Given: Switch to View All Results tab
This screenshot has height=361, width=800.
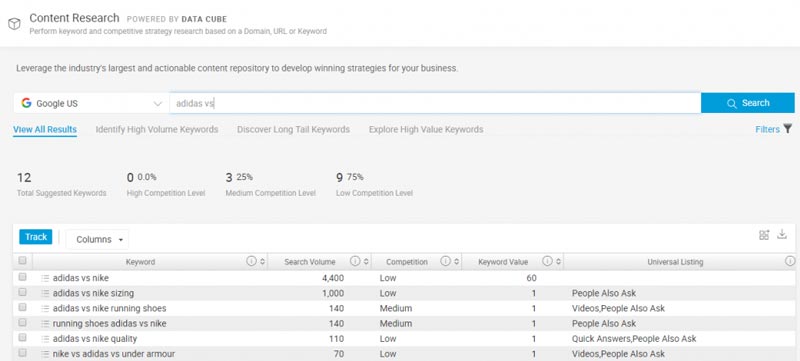Looking at the screenshot, I should (x=45, y=130).
